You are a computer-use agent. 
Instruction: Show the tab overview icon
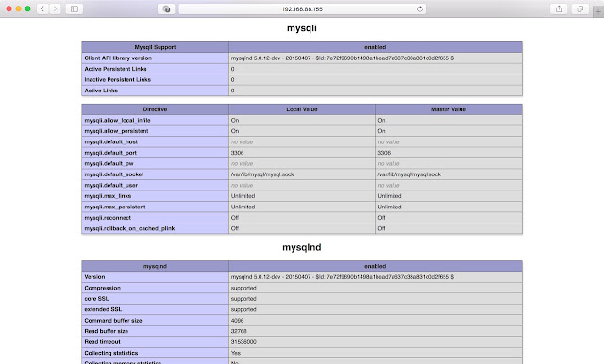[x=579, y=8]
